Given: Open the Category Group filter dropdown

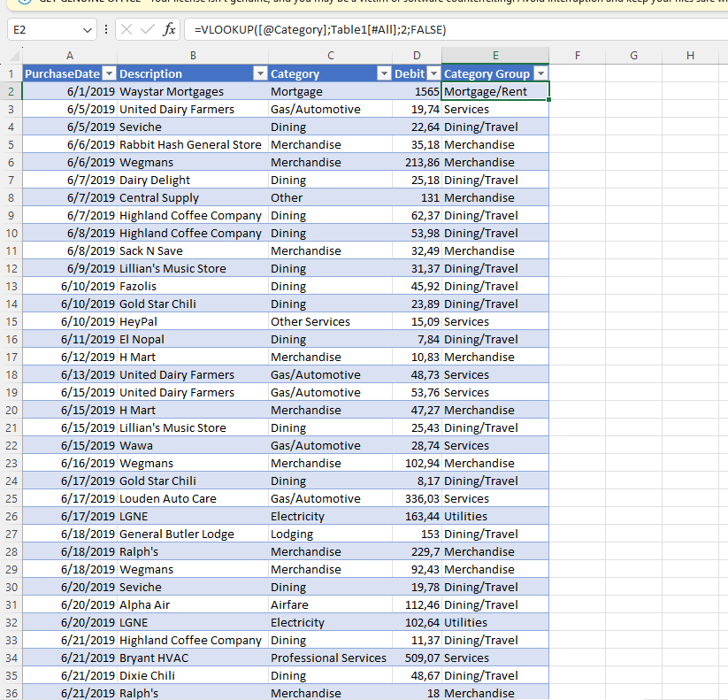Looking at the screenshot, I should (x=540, y=73).
